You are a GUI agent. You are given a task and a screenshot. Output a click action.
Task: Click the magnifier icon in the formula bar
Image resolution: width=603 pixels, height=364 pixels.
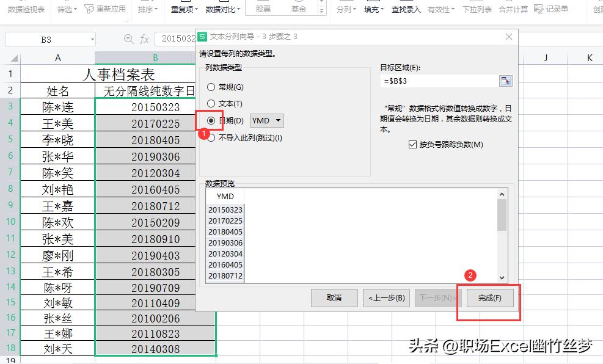click(x=128, y=38)
